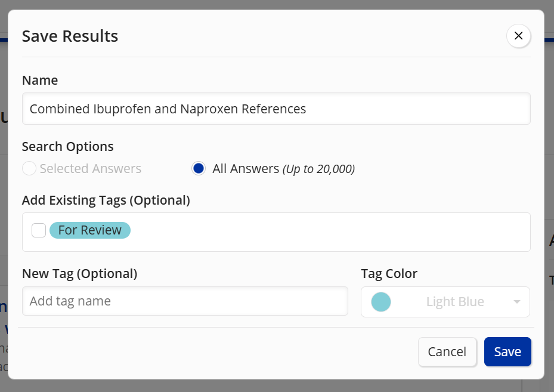554x392 pixels.
Task: Click the Name field containing Combined Ibuprofen text
Action: pyautogui.click(x=276, y=109)
